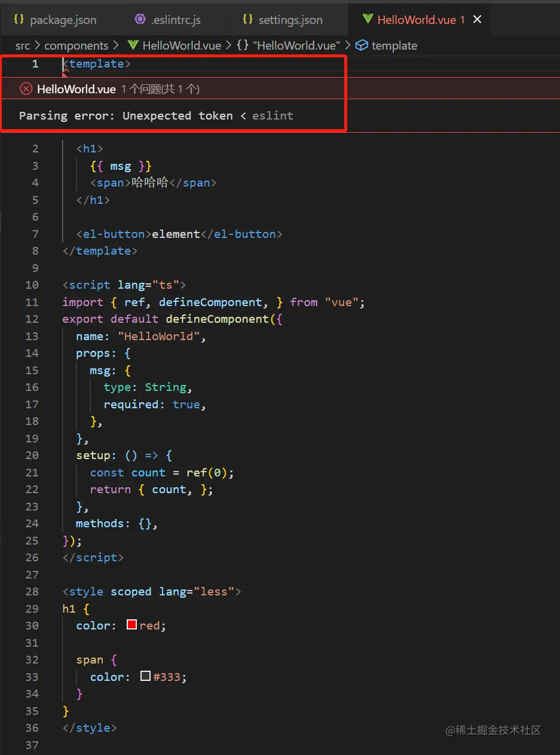Click the template breadcrumb item
560x755 pixels.
(x=394, y=45)
